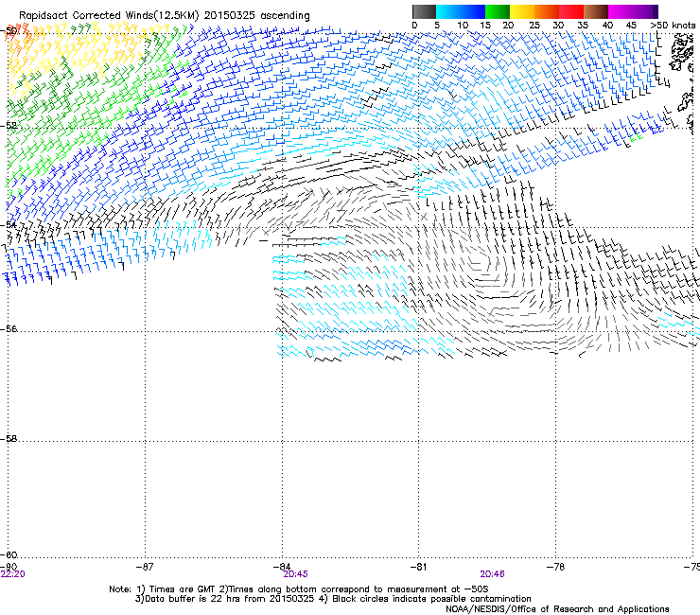The width and height of the screenshot is (700, 615).
Task: Click the '-81' longitude label
Action: [418, 567]
